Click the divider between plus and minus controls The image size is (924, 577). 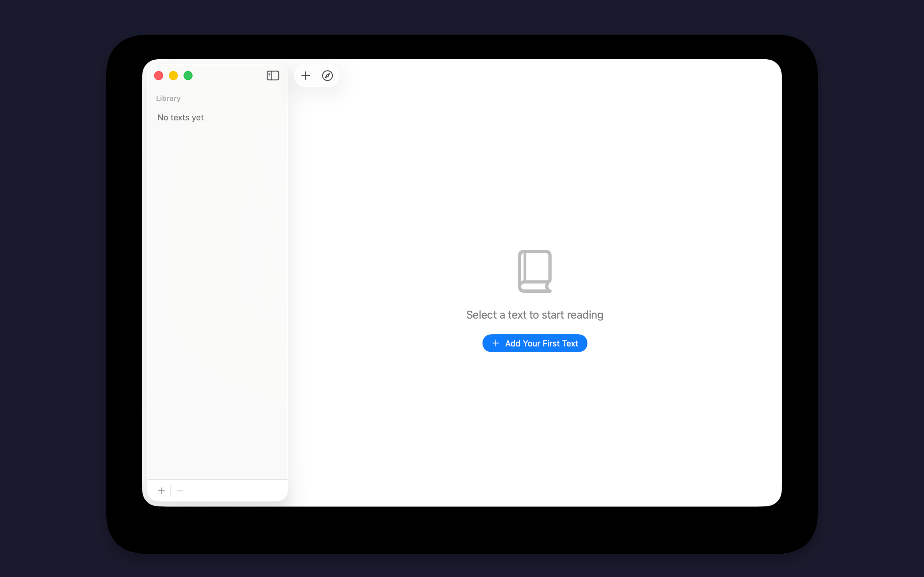tap(171, 490)
